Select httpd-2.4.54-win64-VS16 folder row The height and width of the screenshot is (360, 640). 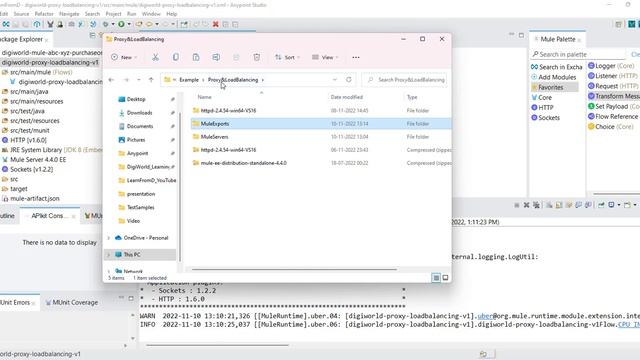(321, 111)
